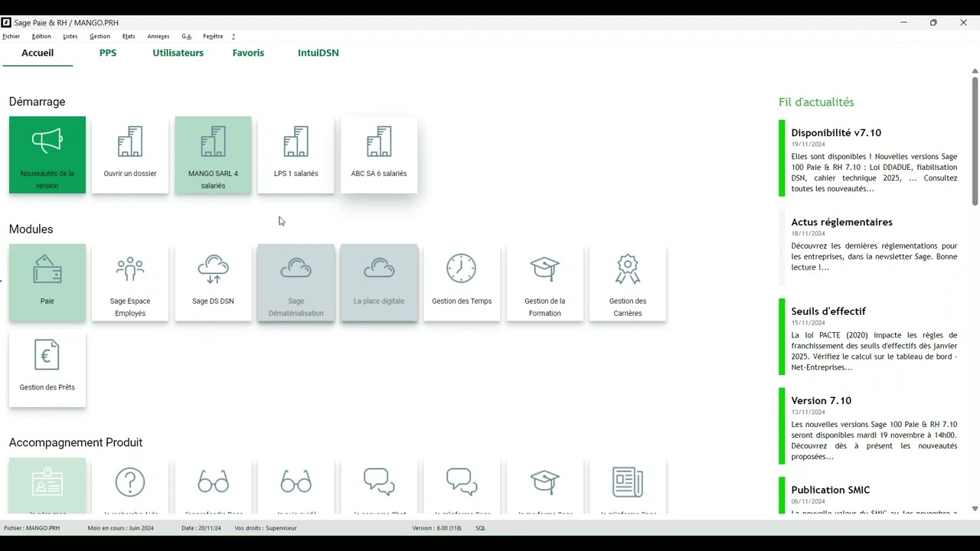Open the Gestion de la Formation module
The image size is (980, 551).
[545, 282]
